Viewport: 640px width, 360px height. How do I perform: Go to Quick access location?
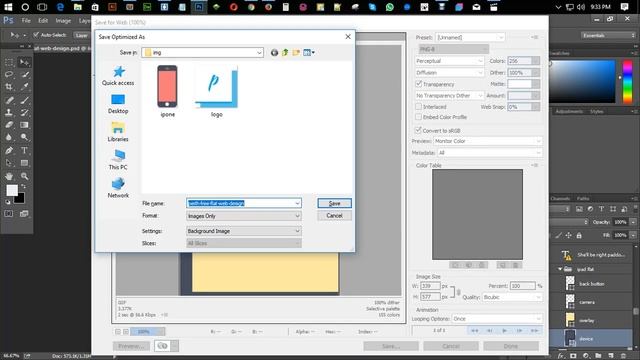118,76
